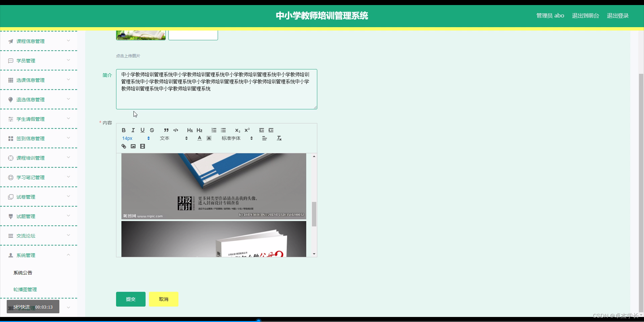644x322 pixels.
Task: Click the 提交 submit button
Action: tap(130, 299)
